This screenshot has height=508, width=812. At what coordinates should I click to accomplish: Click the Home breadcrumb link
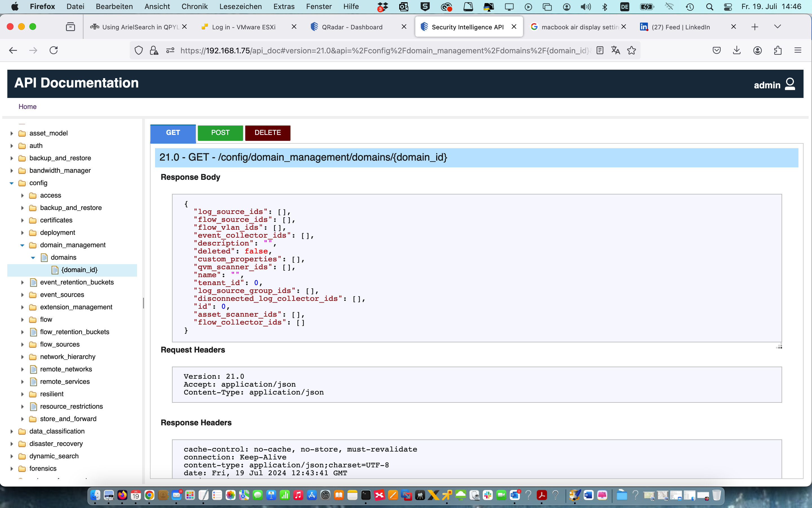click(x=28, y=106)
